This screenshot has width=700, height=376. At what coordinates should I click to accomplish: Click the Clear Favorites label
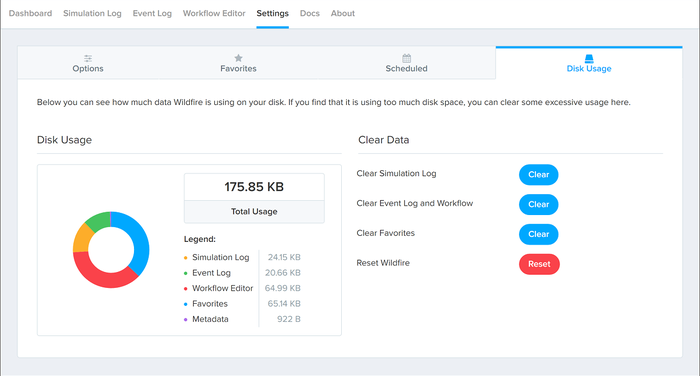click(x=386, y=233)
